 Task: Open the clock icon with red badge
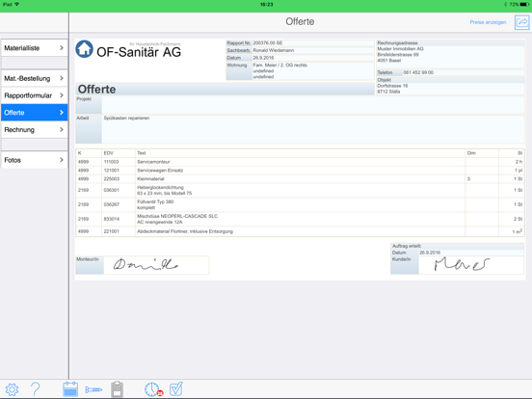(153, 389)
